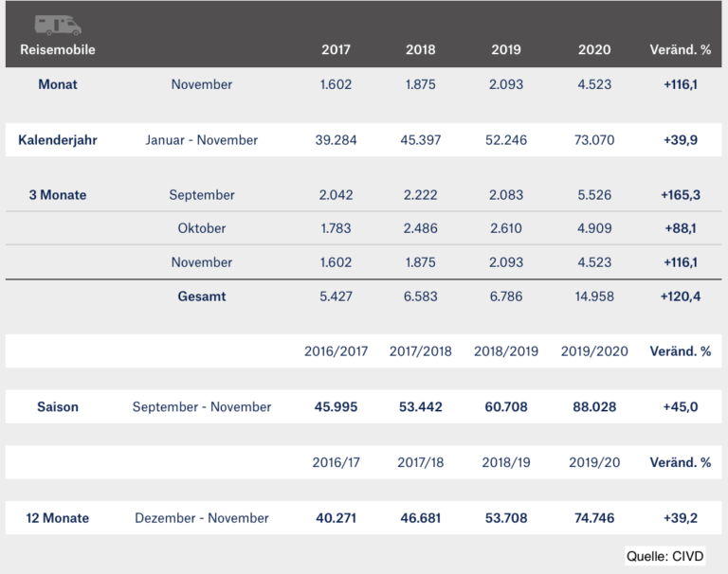Select the +116,1 change in Monat row
The height and width of the screenshot is (574, 728).
click(681, 84)
